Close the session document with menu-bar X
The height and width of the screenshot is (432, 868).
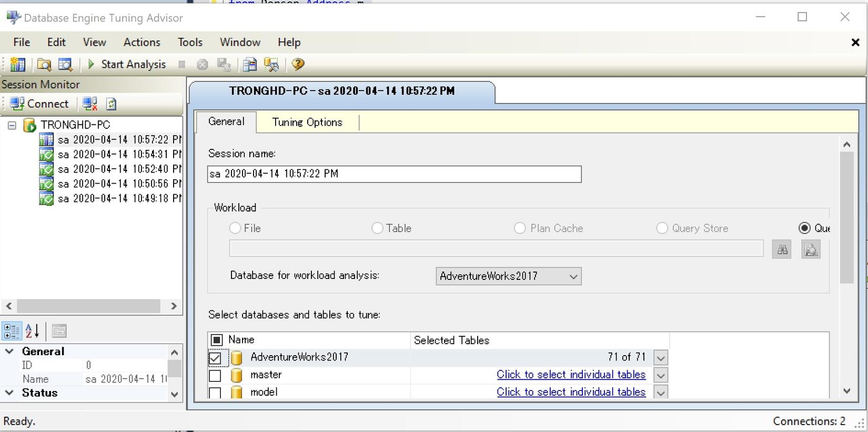click(855, 43)
